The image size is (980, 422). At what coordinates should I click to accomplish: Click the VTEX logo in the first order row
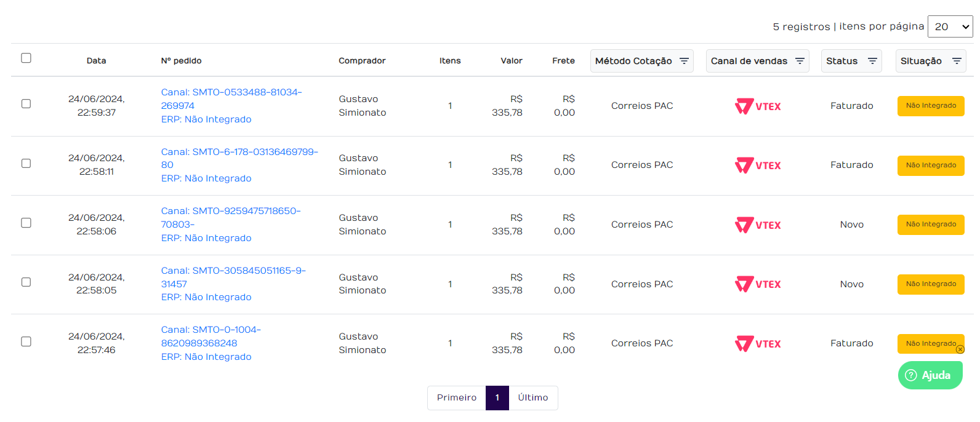pos(758,106)
